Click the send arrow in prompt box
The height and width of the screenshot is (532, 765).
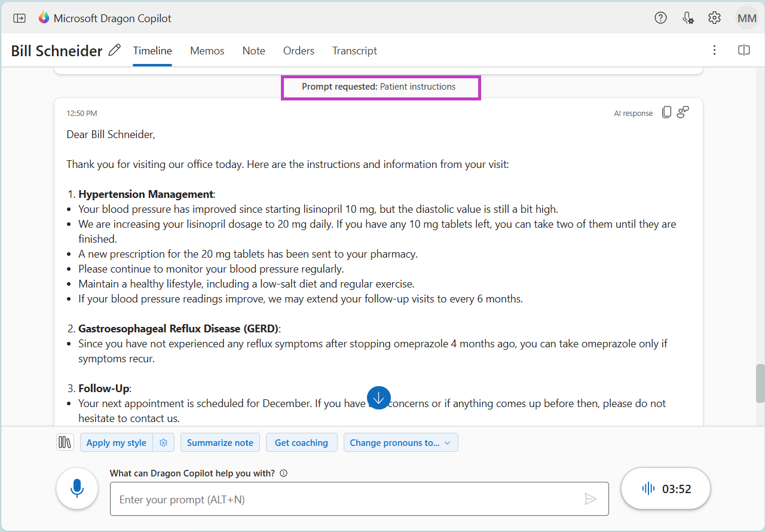590,499
